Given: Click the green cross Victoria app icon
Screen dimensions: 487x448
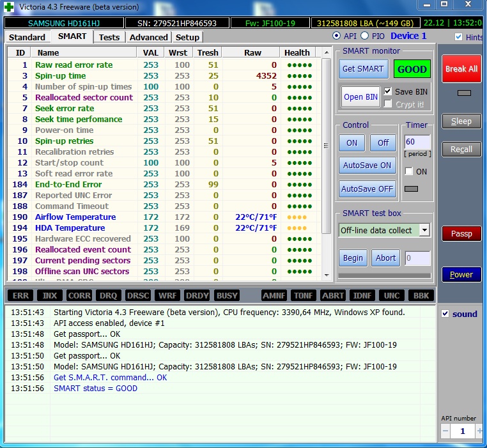Looking at the screenshot, I should pos(9,7).
